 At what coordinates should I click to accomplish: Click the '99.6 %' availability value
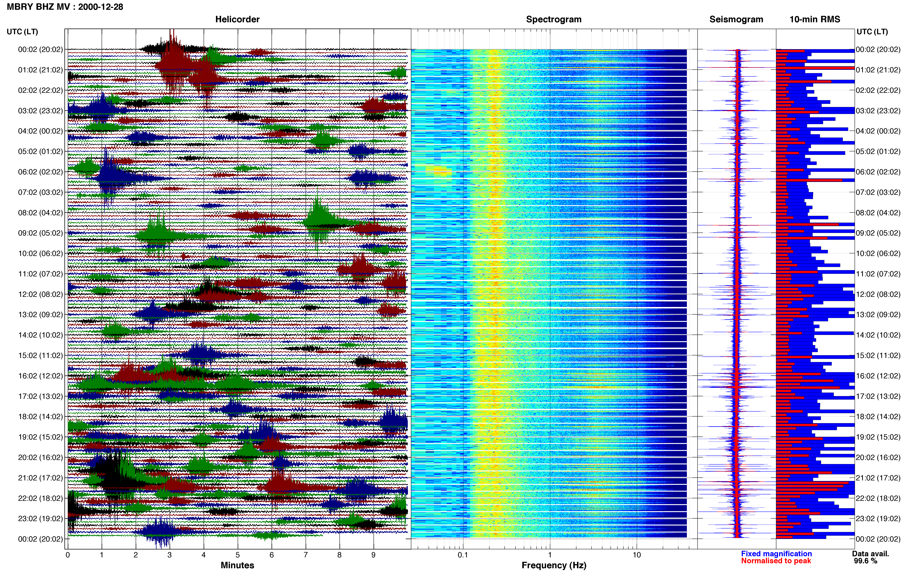(x=865, y=561)
